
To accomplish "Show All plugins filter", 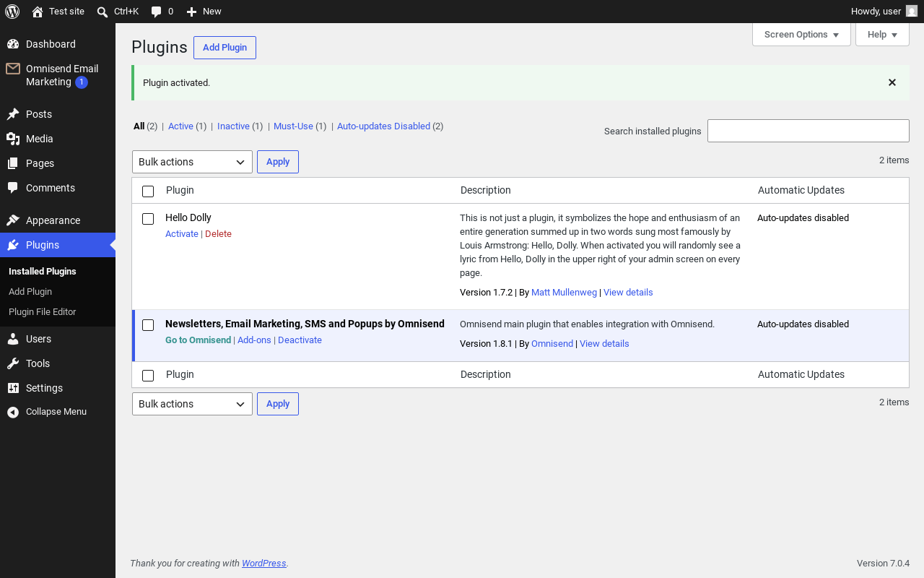I will click(139, 126).
